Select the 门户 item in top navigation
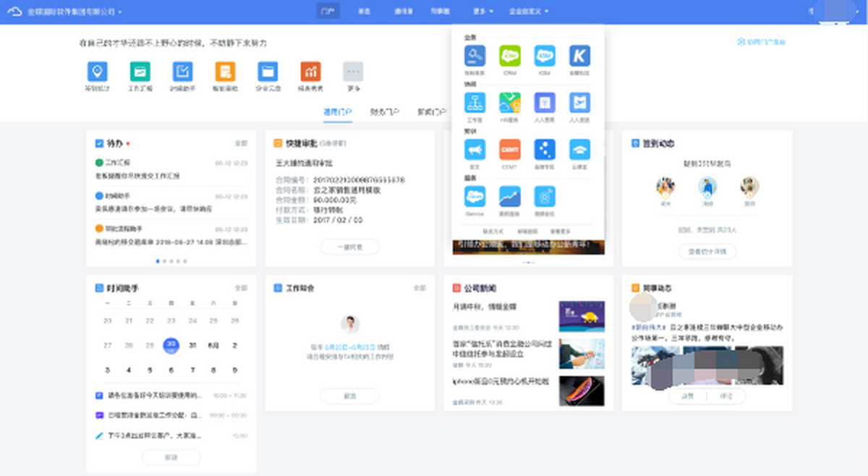The height and width of the screenshot is (476, 868). point(328,12)
